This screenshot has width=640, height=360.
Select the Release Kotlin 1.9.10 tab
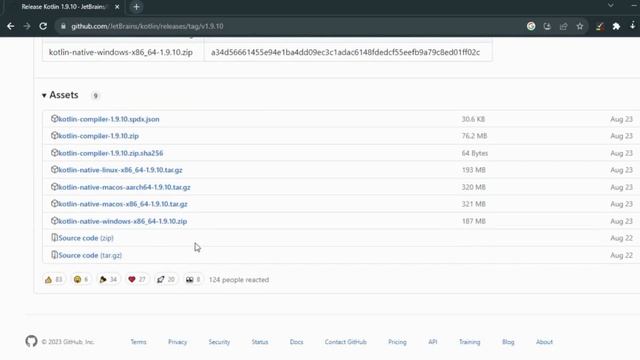[x=63, y=7]
